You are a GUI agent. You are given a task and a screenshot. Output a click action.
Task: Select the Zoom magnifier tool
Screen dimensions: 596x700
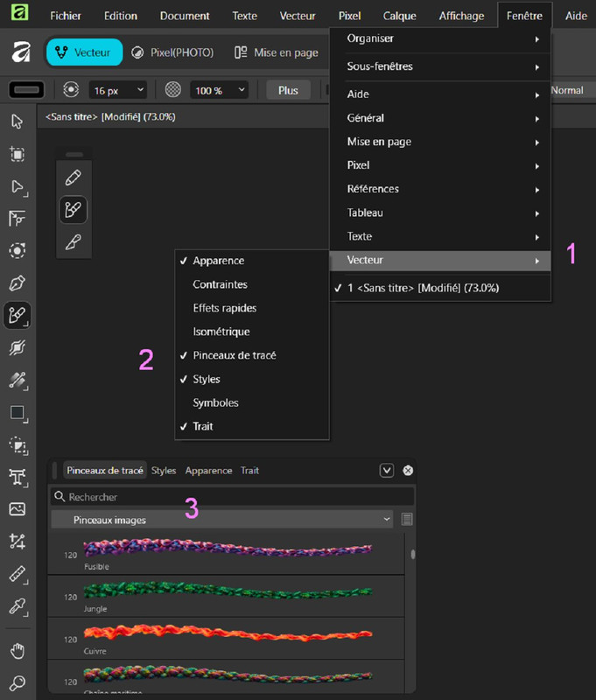[17, 682]
